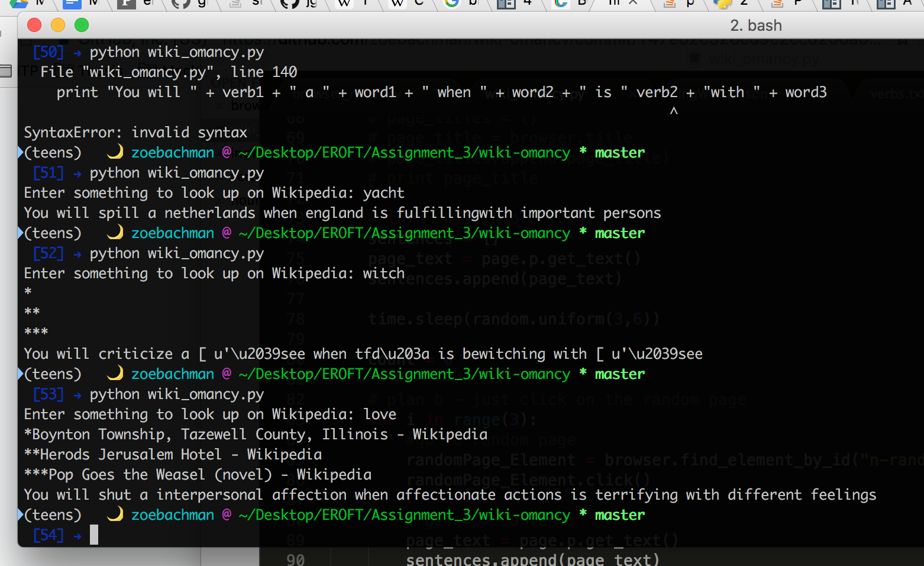Minimize the terminal with the yellow button
This screenshot has height=566, width=924.
pos(58,25)
